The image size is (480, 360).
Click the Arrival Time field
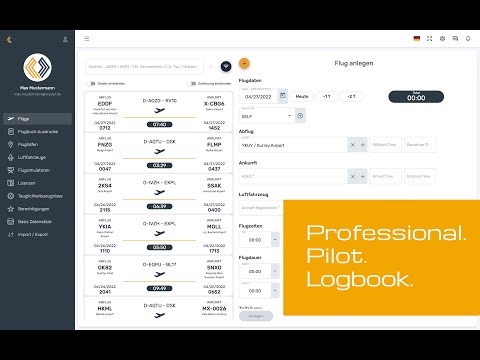coord(385,176)
